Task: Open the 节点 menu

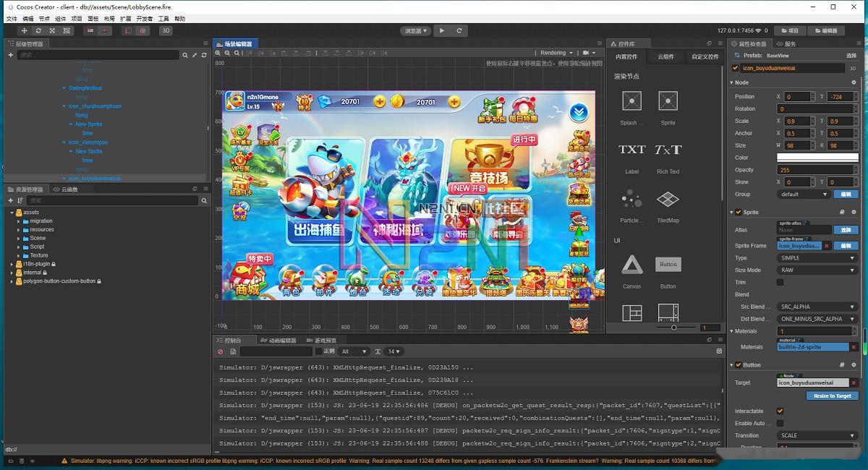Action: click(45, 19)
